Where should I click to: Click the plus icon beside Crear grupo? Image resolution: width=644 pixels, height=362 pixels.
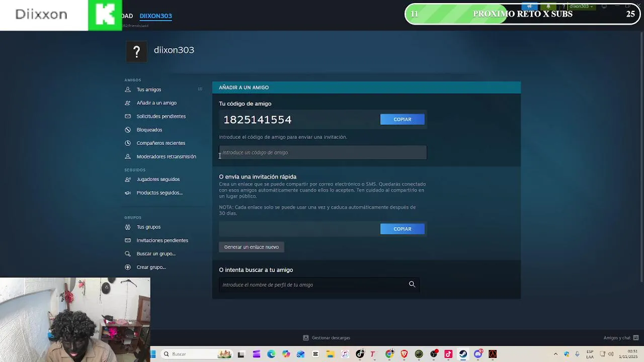pos(128,267)
